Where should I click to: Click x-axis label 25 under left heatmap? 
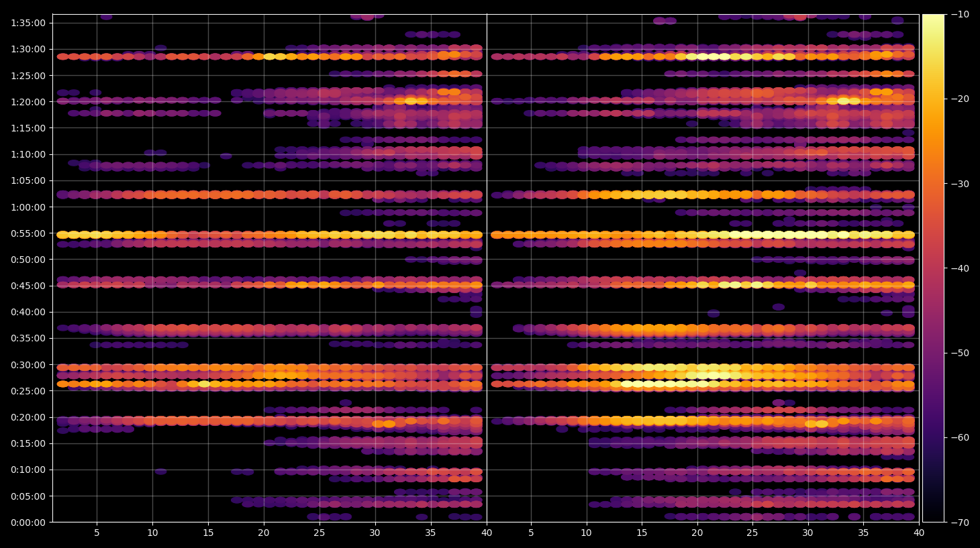(320, 533)
